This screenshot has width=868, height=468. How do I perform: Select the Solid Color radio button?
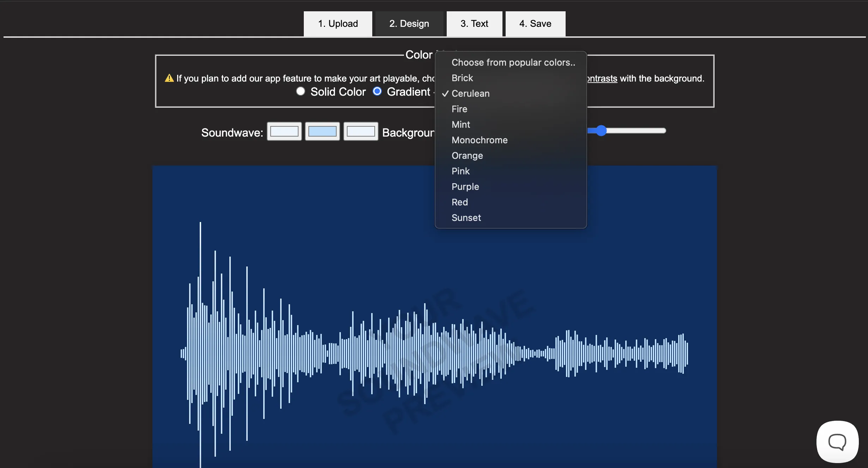pos(301,91)
